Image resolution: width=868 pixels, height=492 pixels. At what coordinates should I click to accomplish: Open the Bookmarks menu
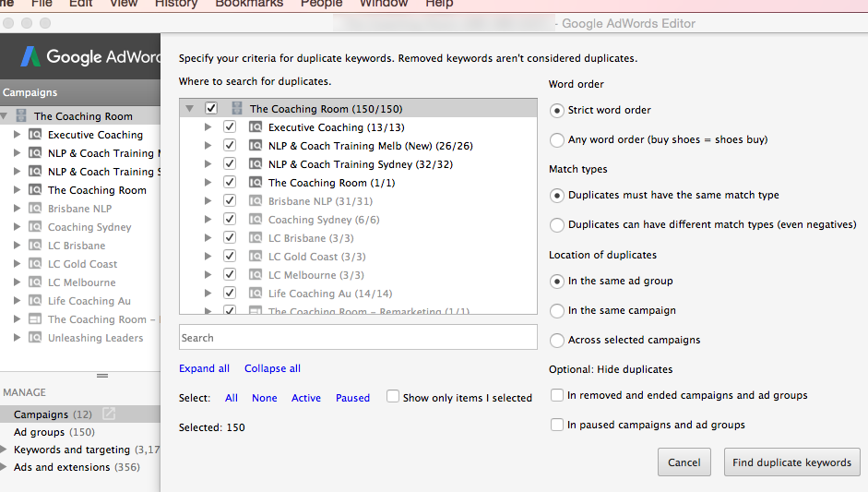pos(249,4)
